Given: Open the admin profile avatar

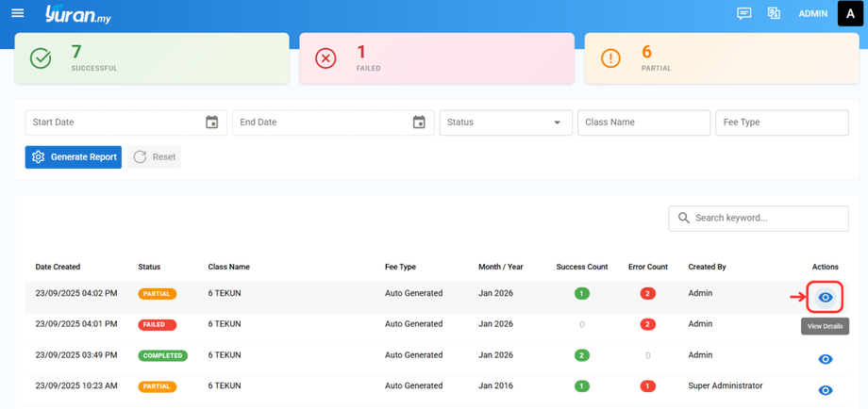Looking at the screenshot, I should click(851, 14).
